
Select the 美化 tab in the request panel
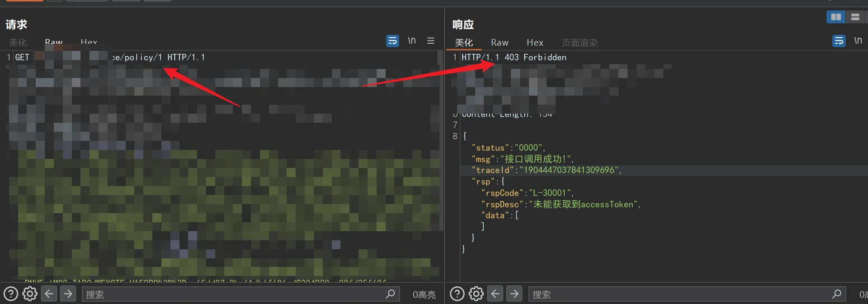18,42
